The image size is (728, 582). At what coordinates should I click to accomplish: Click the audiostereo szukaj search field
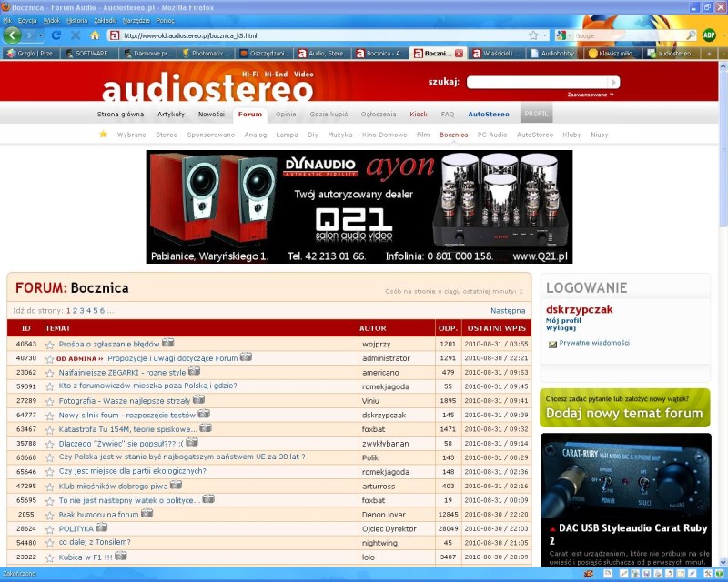point(538,82)
